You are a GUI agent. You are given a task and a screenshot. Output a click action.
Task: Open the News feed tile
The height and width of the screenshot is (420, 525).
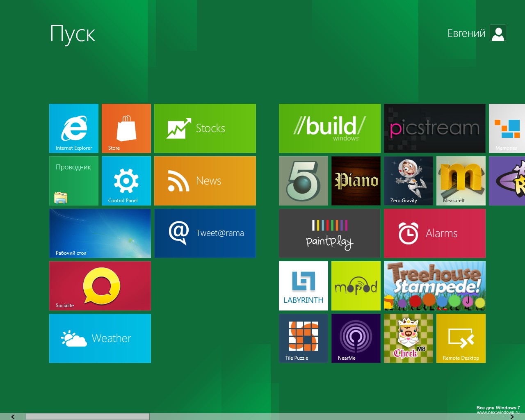[x=205, y=181]
